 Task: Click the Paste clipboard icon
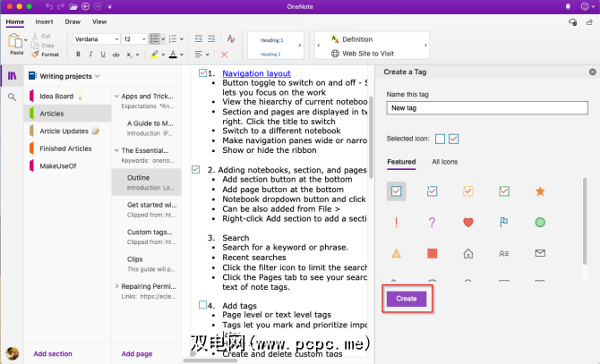tap(15, 40)
